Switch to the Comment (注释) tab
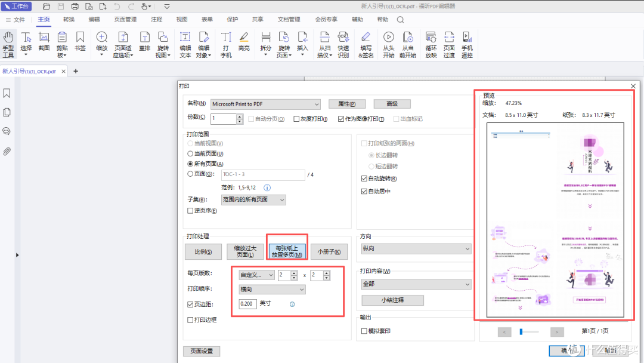The height and width of the screenshot is (363, 644). [x=156, y=19]
